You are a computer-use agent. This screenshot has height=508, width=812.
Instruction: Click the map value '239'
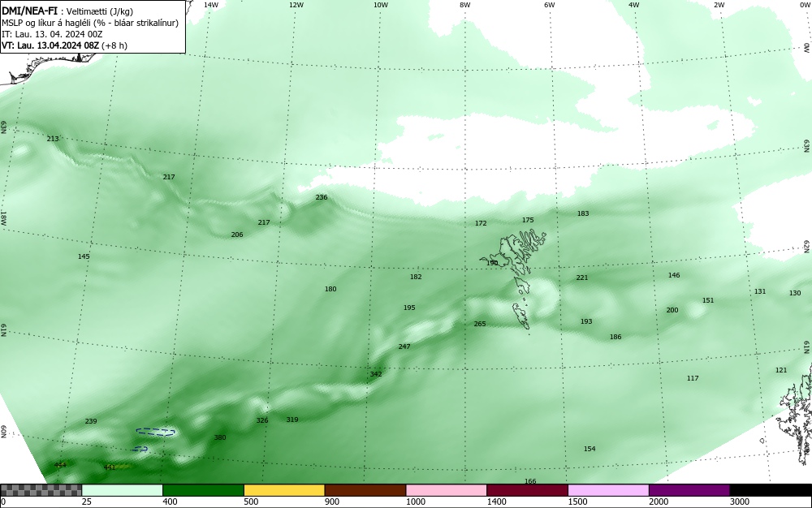(x=91, y=421)
